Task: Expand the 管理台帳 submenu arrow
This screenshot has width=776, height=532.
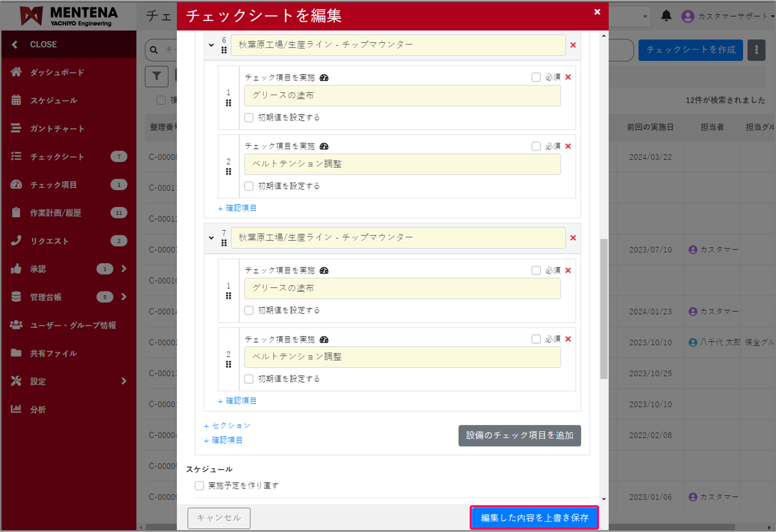Action: coord(123,297)
